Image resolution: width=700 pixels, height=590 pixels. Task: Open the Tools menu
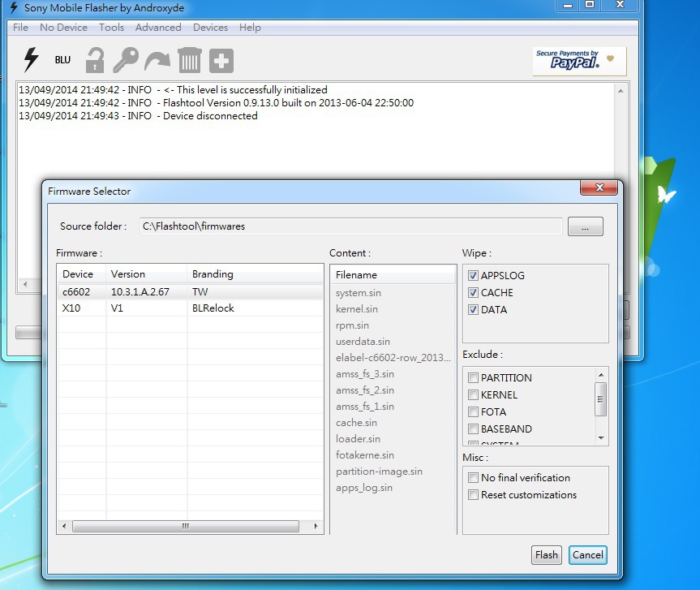click(x=112, y=28)
